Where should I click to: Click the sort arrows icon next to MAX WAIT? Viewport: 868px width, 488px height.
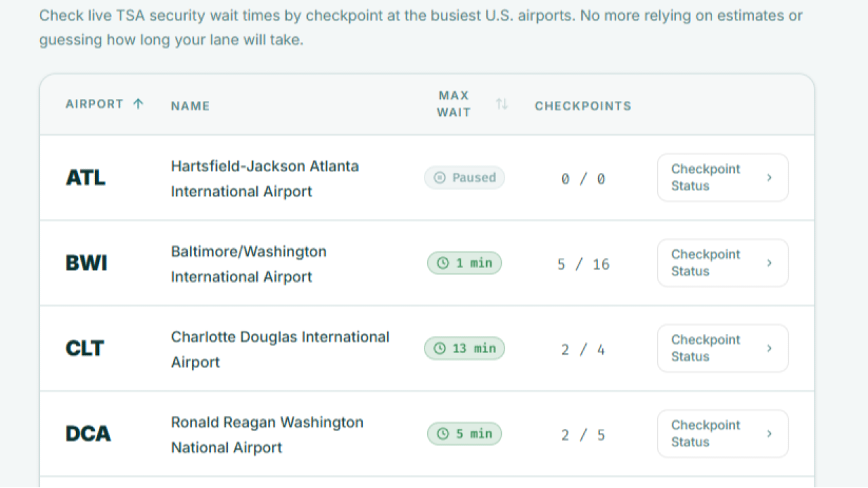point(501,104)
